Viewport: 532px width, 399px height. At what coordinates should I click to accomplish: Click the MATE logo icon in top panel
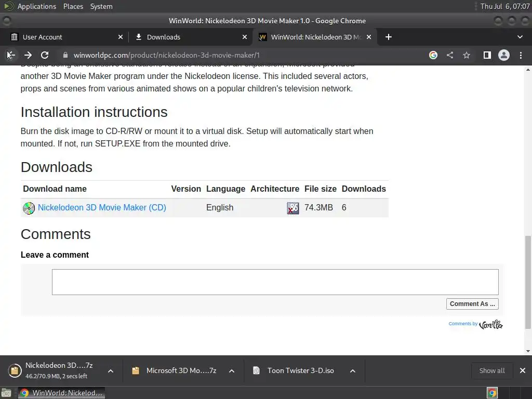click(x=8, y=6)
